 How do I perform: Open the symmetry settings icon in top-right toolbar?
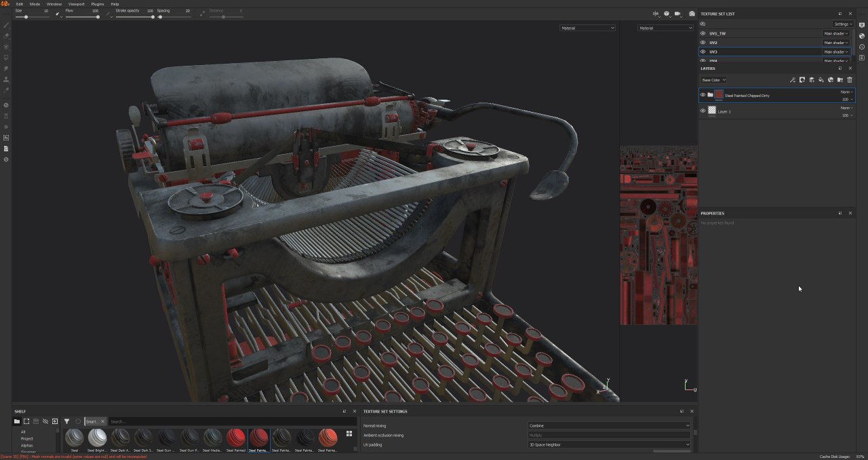(x=656, y=14)
